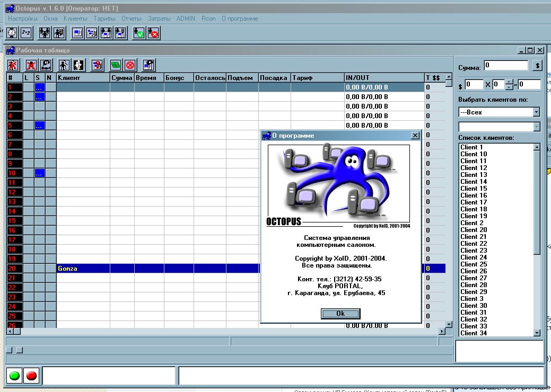Click the 2+2 calculator toolbar icon
This screenshot has height=392, width=551.
pyautogui.click(x=26, y=33)
